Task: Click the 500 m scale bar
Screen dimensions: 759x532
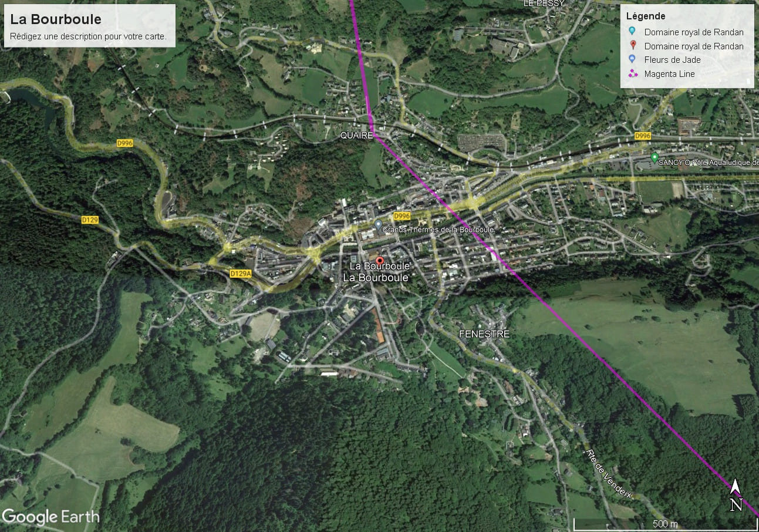Action: 665,523
